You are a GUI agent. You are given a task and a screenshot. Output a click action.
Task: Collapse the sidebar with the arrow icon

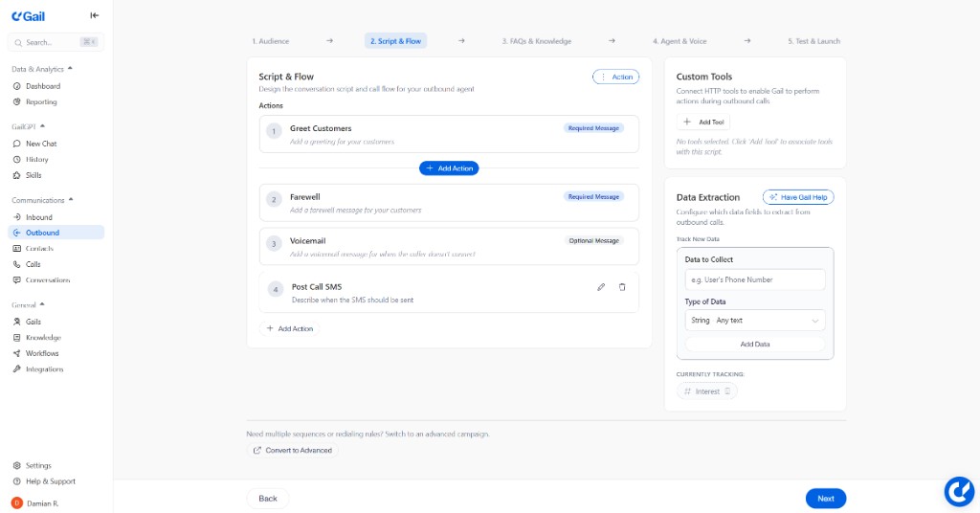click(95, 15)
